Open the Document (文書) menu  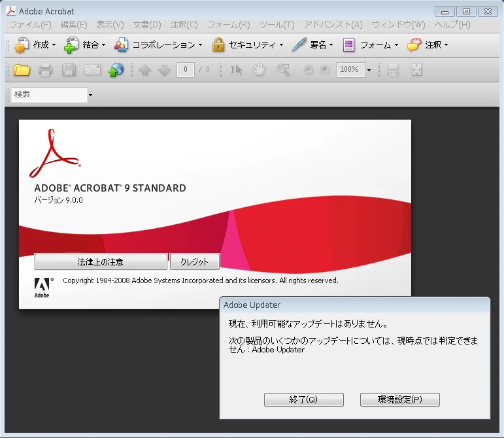pyautogui.click(x=147, y=25)
